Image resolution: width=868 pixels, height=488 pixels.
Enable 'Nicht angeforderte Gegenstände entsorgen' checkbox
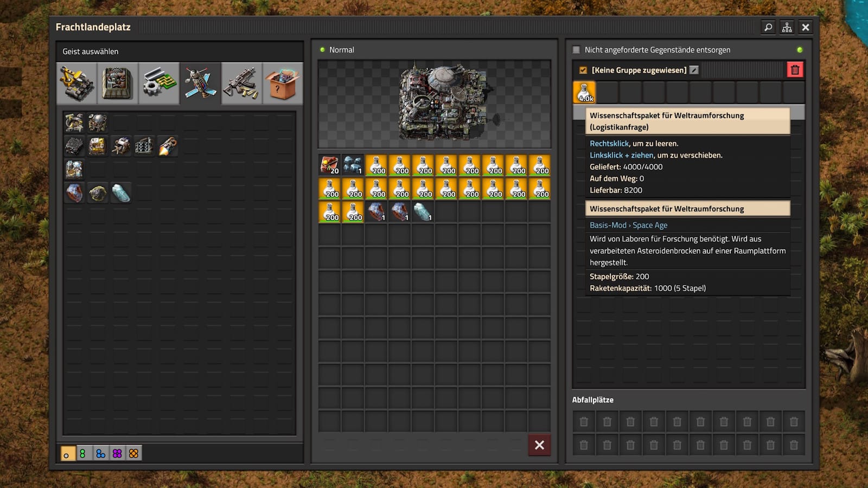coord(577,50)
